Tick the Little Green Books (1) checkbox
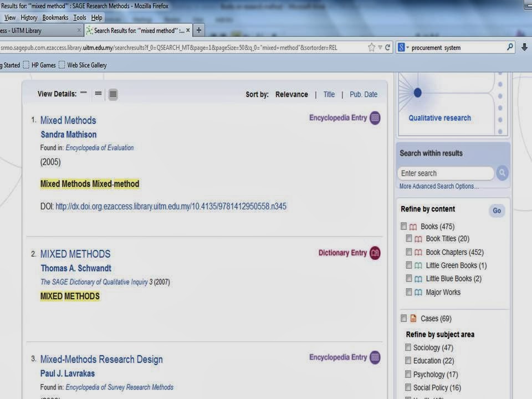Image resolution: width=532 pixels, height=399 pixels. pyautogui.click(x=409, y=265)
